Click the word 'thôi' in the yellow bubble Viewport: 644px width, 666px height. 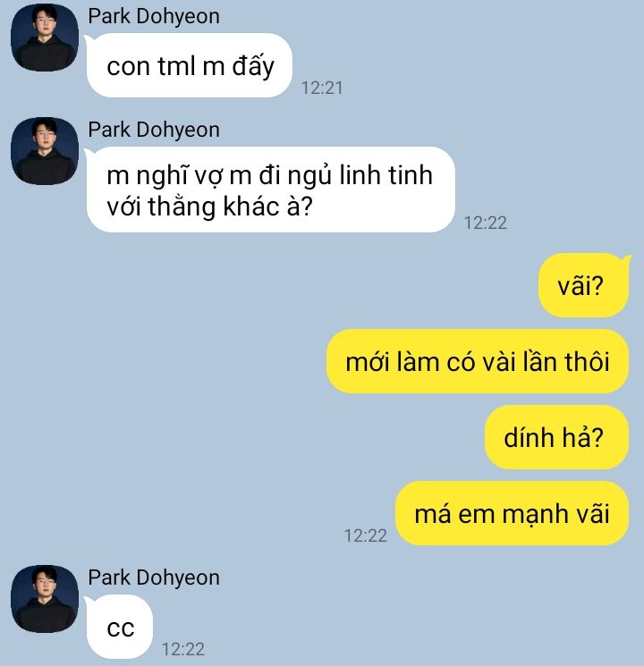[587, 361]
